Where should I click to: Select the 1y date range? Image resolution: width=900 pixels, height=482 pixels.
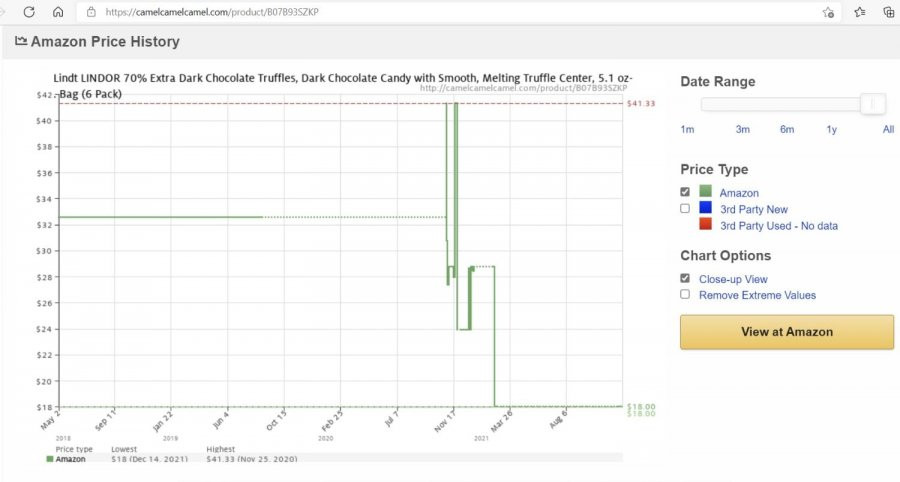click(832, 130)
